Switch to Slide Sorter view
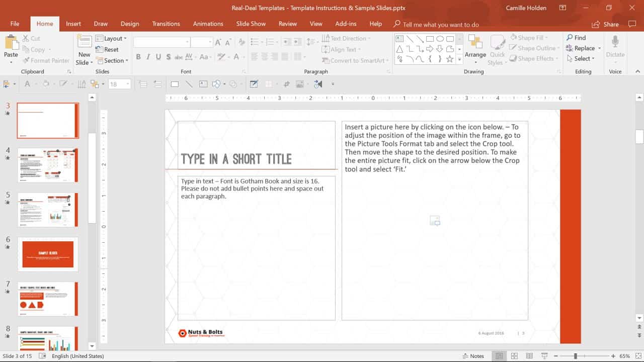The image size is (644, 362). click(x=514, y=356)
